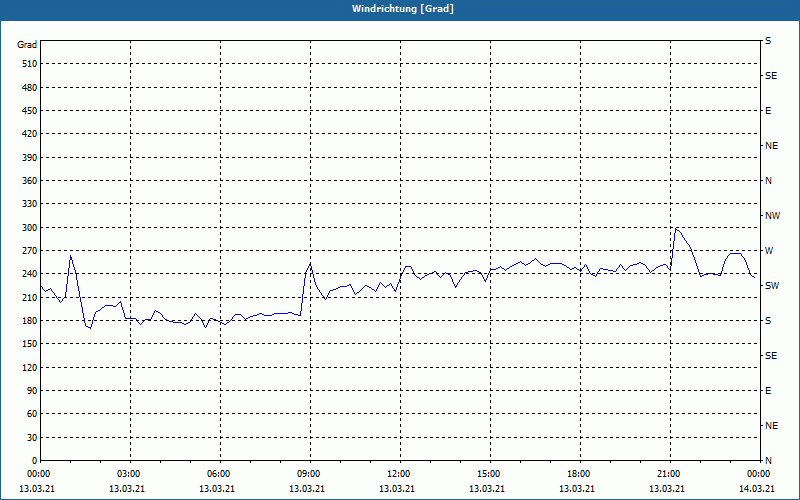Select the 240 degree axis label

pos(30,274)
